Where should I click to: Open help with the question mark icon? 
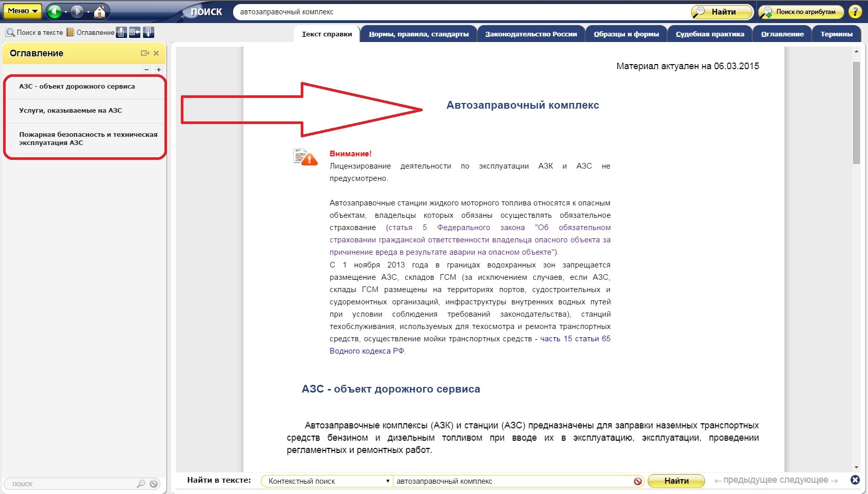(855, 11)
